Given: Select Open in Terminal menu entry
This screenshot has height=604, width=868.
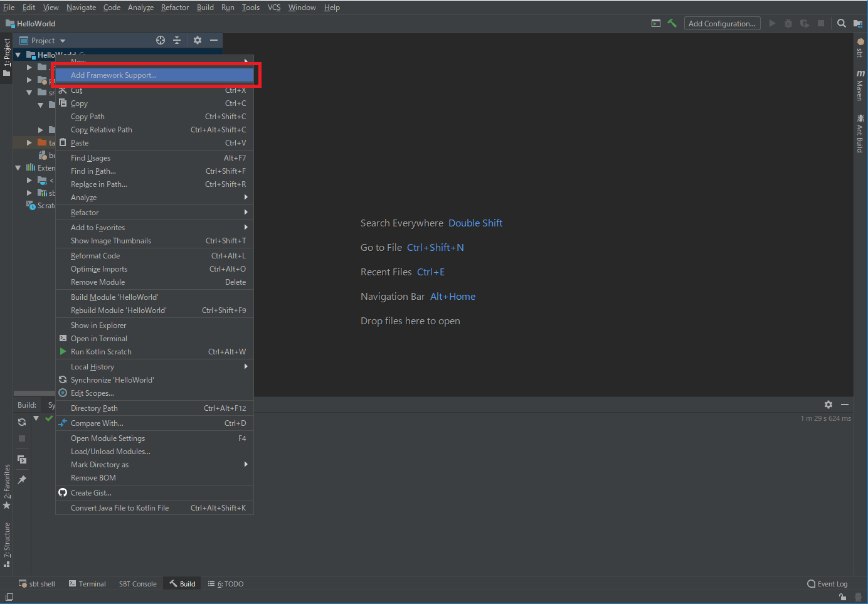Looking at the screenshot, I should [x=154, y=339].
